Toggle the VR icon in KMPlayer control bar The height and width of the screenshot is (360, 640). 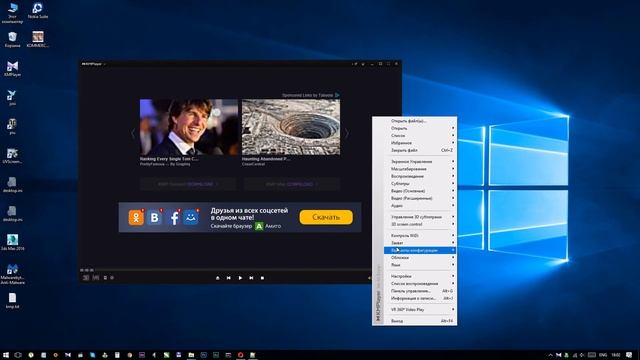point(96,278)
